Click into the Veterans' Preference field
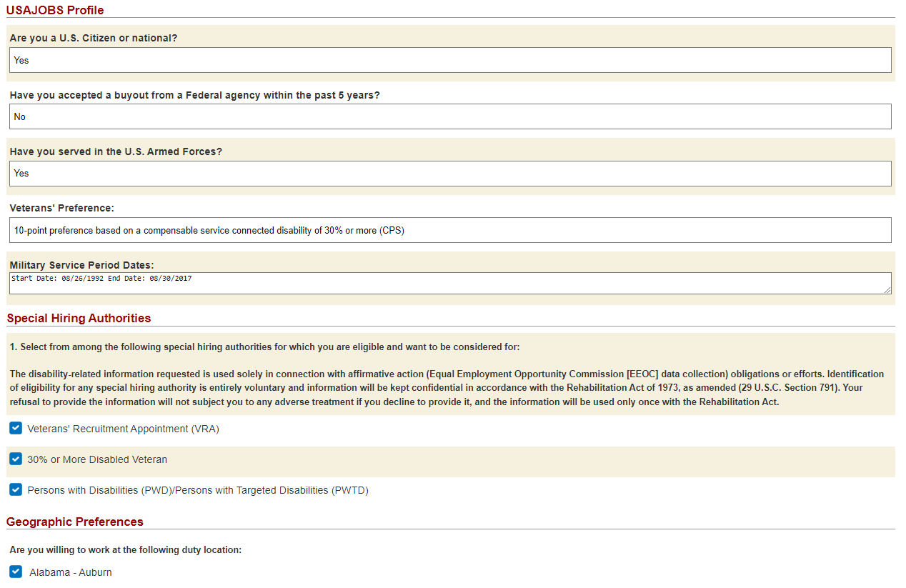Image resolution: width=906 pixels, height=588 pixels. click(450, 230)
